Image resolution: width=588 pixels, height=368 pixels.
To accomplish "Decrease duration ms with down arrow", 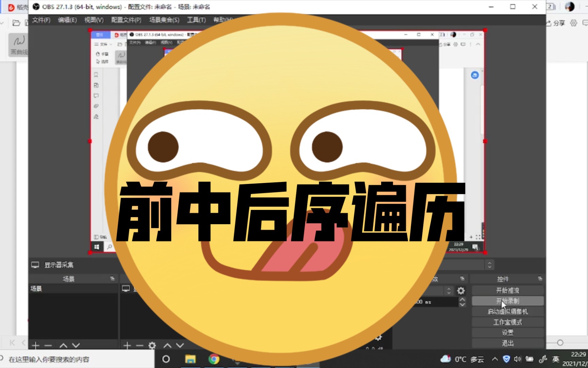I will click(x=462, y=304).
